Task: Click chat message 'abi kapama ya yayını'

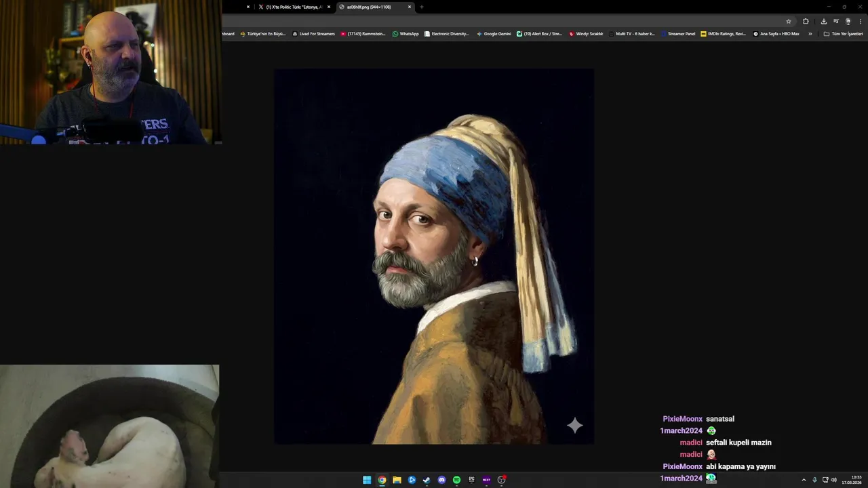Action: (741, 466)
